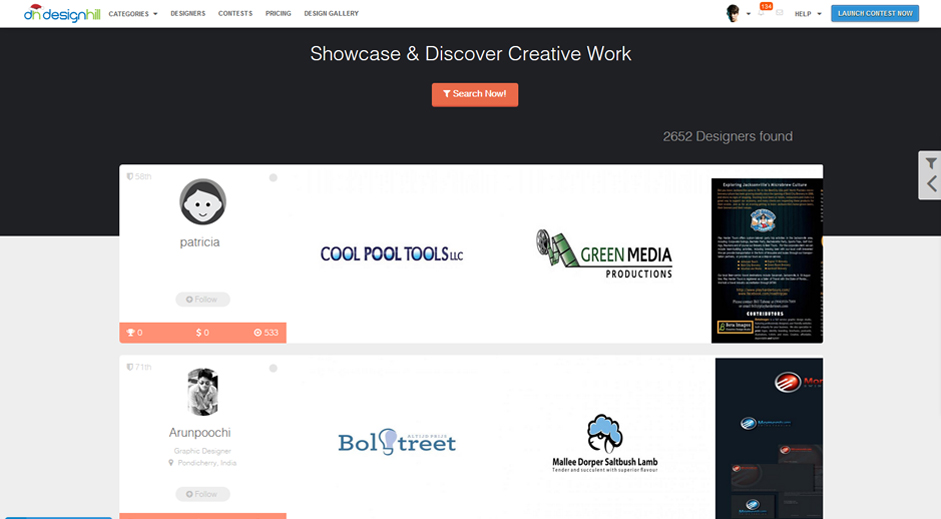Expand the Categories dropdown

tap(133, 14)
